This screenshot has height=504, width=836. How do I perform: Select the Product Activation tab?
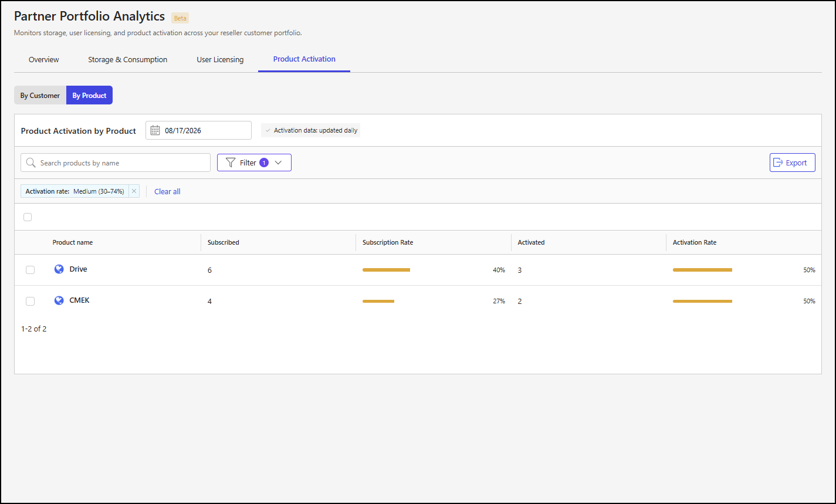[x=304, y=59]
